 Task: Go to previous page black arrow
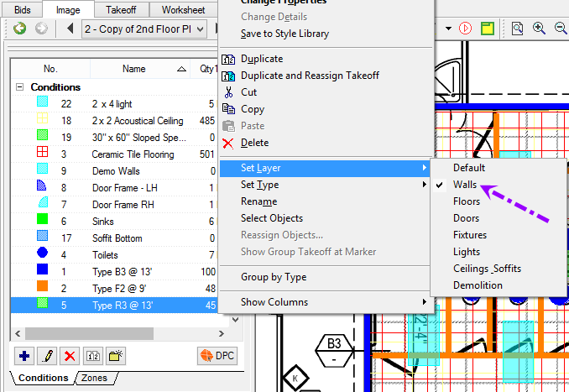pos(70,29)
